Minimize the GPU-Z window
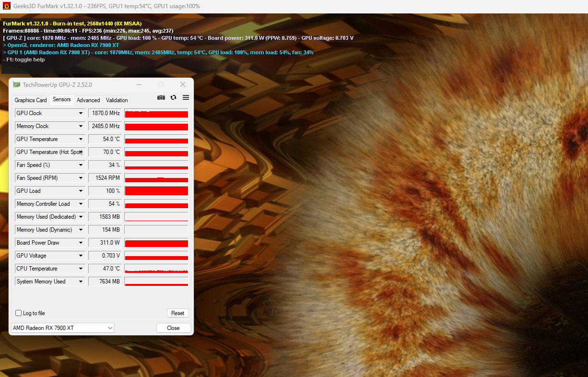Image resolution: width=588 pixels, height=377 pixels. tap(139, 85)
